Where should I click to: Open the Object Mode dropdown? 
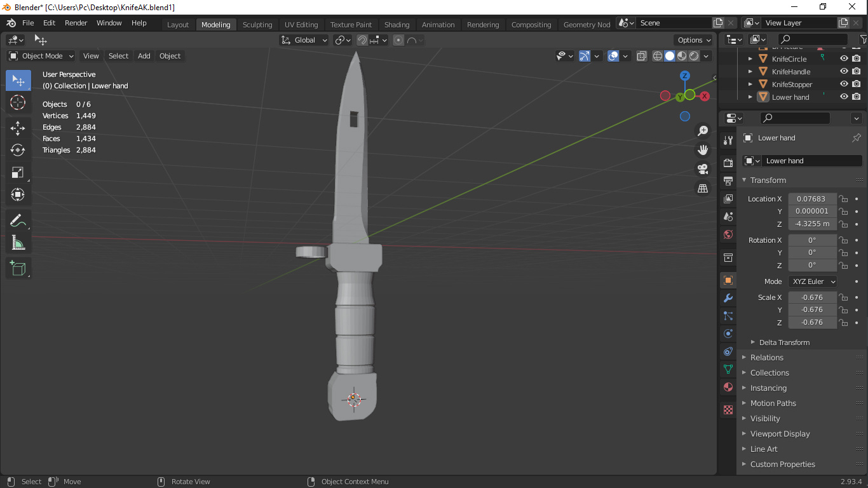pyautogui.click(x=41, y=56)
